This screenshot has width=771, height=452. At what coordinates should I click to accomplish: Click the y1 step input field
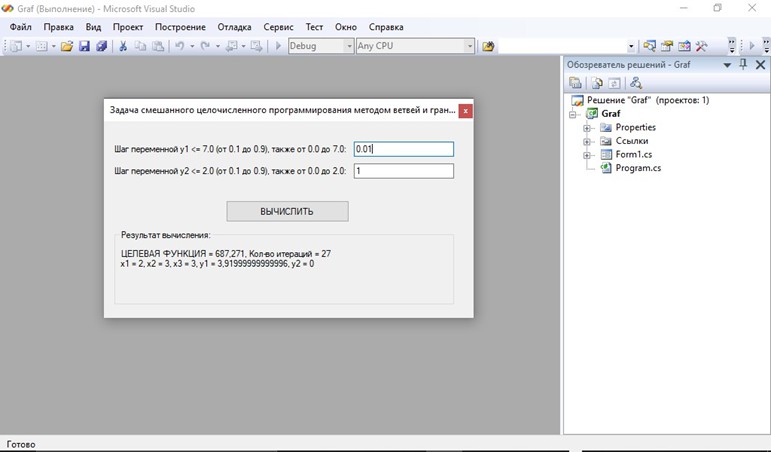[404, 149]
